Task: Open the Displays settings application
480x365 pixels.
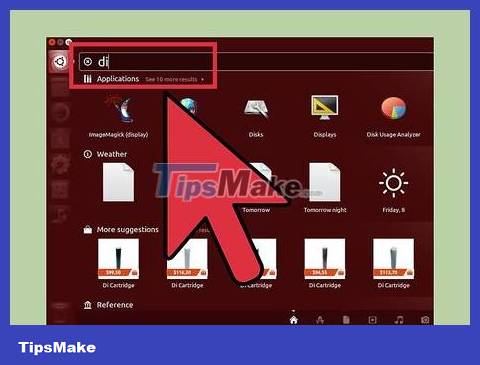Action: coord(325,116)
